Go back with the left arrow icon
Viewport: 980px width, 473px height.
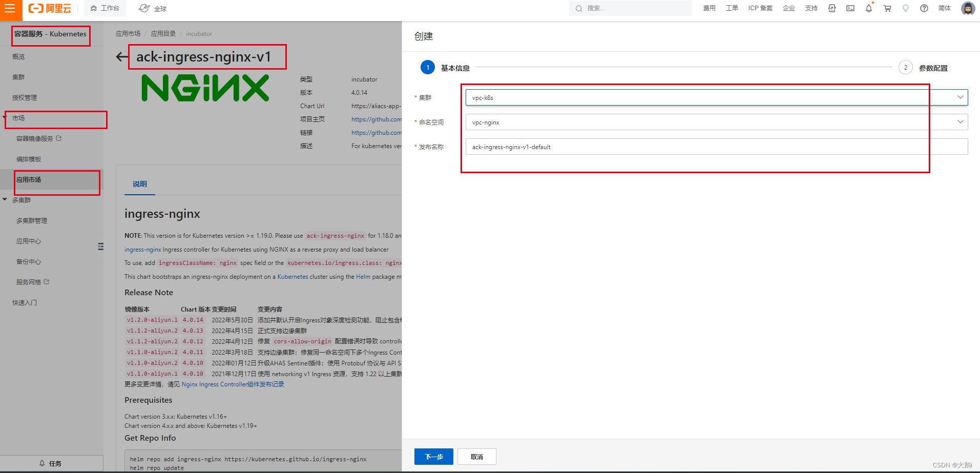[x=122, y=57]
